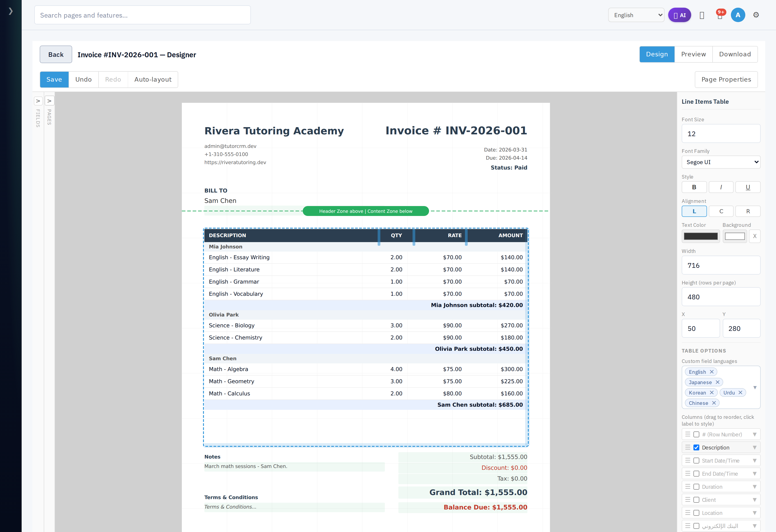Remove the Japanese language tag
This screenshot has width=776, height=532.
718,382
